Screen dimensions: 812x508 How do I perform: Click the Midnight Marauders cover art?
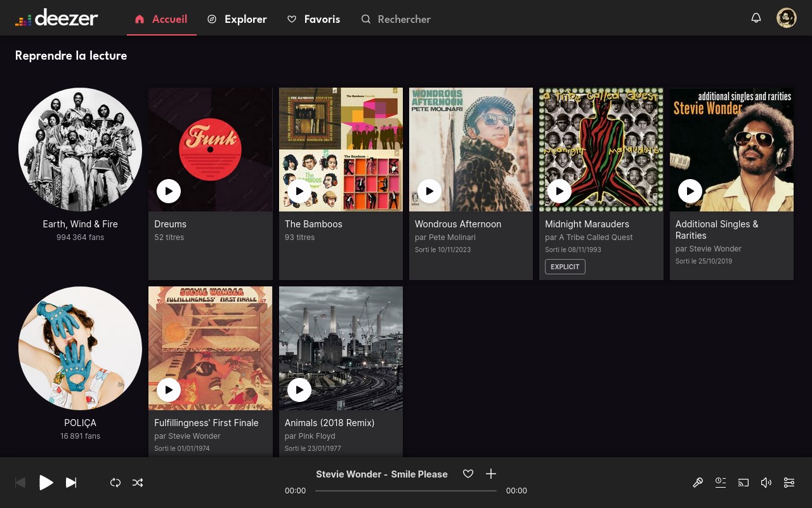pyautogui.click(x=601, y=150)
